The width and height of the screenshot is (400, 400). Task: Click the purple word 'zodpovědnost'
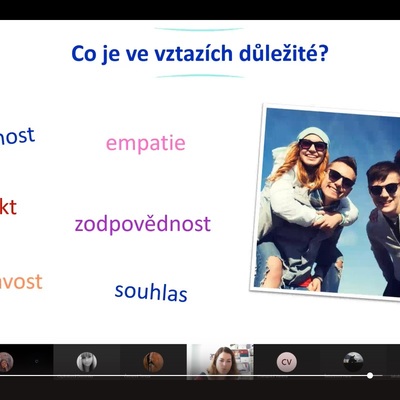tap(143, 224)
